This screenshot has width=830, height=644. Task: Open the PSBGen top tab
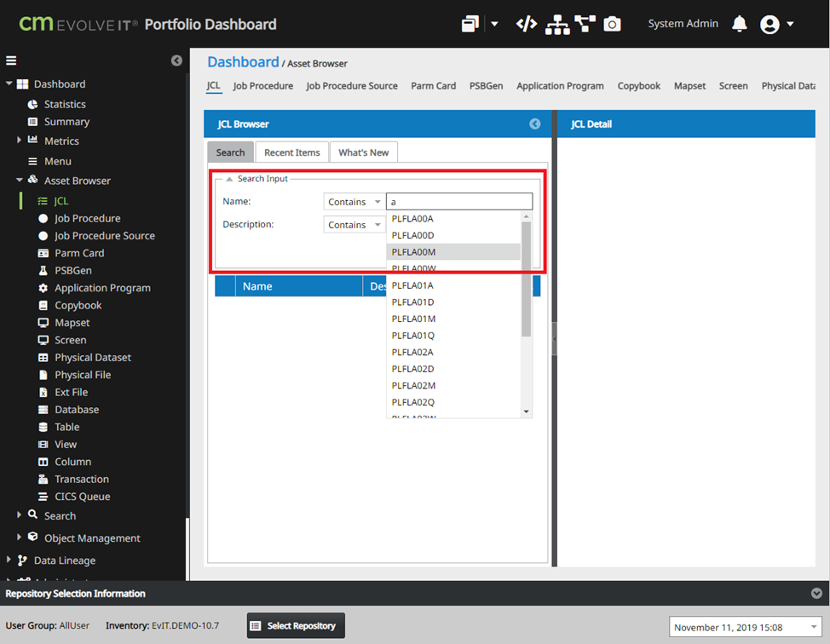(486, 86)
